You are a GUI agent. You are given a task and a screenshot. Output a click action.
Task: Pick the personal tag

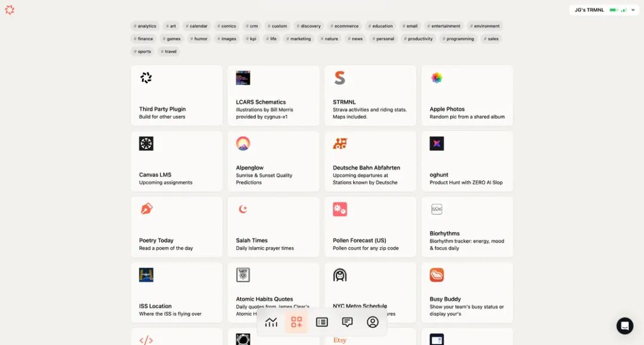[383, 39]
